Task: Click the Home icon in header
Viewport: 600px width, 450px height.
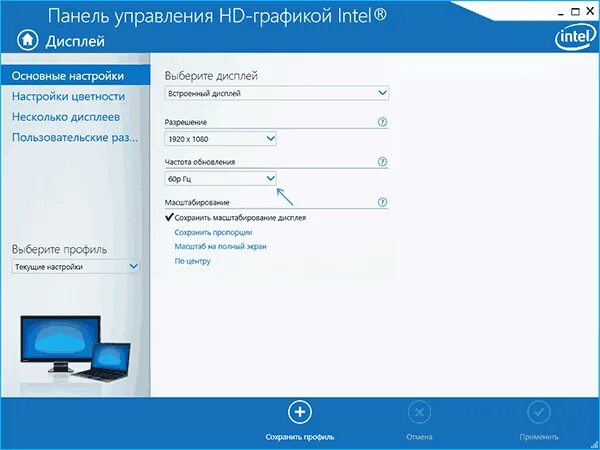Action: (x=28, y=40)
